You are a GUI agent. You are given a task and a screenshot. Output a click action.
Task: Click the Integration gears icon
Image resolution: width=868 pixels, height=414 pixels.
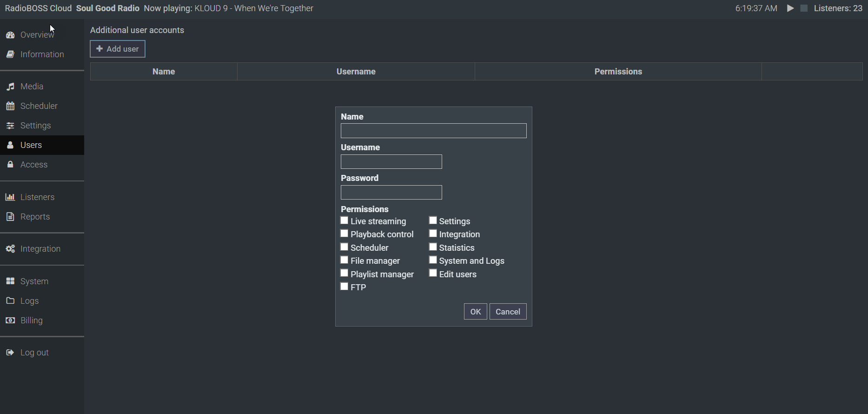10,249
